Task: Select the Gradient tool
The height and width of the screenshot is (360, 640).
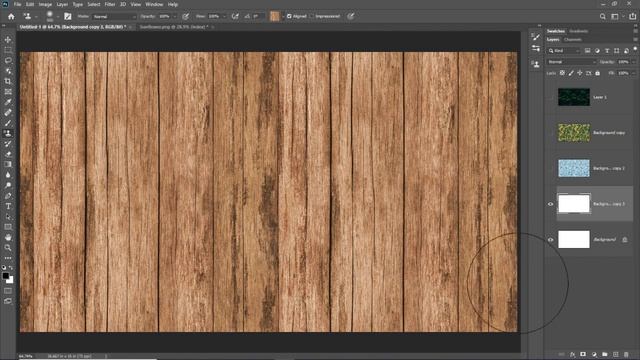Action: [8, 164]
